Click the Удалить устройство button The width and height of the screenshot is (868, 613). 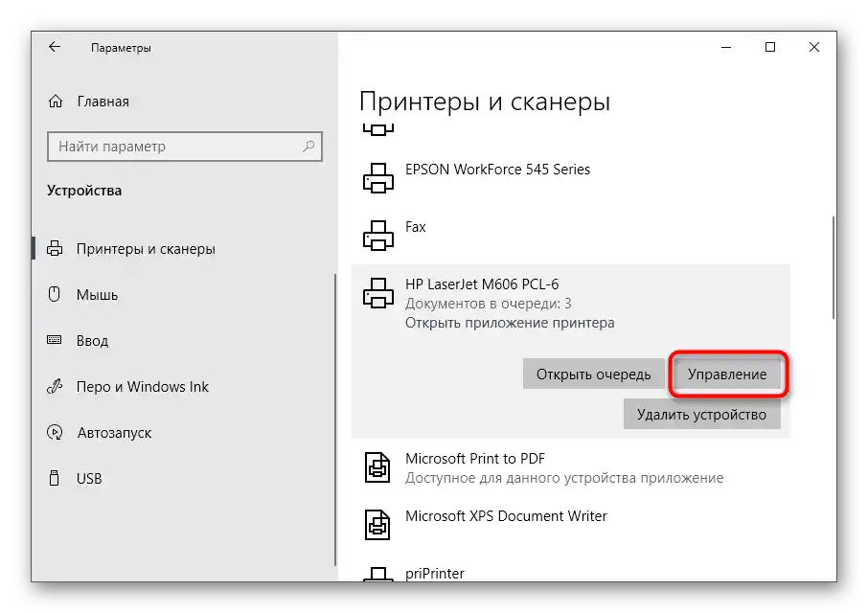[701, 415]
